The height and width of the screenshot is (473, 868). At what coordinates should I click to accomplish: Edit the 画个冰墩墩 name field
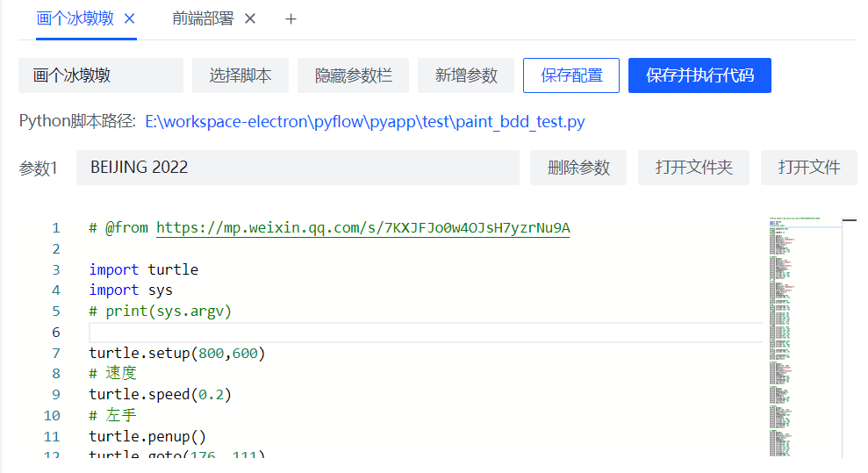(x=100, y=75)
